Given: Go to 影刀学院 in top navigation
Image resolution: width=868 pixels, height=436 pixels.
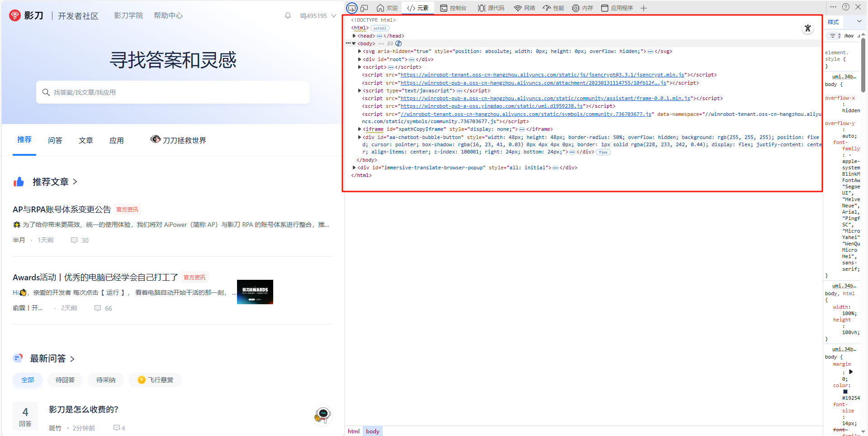Looking at the screenshot, I should [x=128, y=15].
